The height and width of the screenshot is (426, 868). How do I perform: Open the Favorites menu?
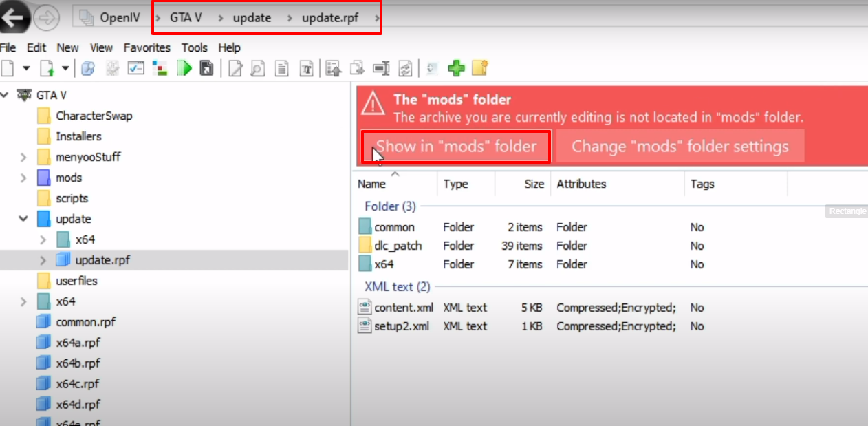pos(147,47)
